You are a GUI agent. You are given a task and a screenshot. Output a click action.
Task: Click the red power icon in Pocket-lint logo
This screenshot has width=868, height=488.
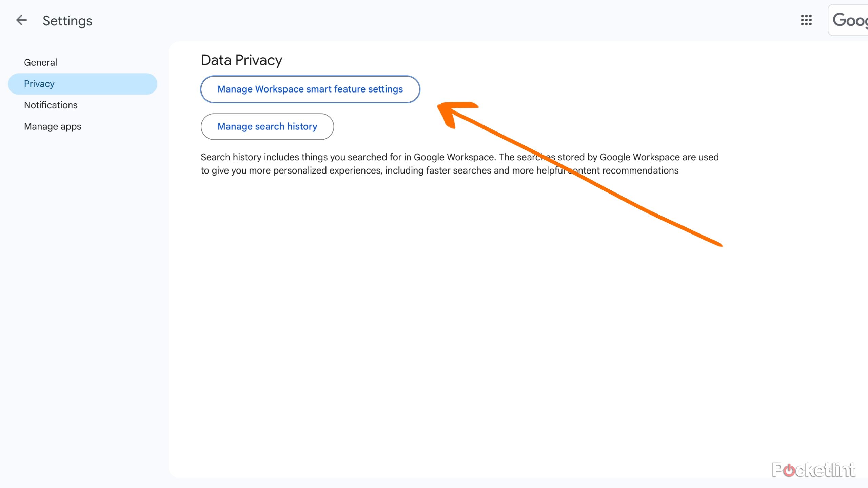(x=789, y=470)
